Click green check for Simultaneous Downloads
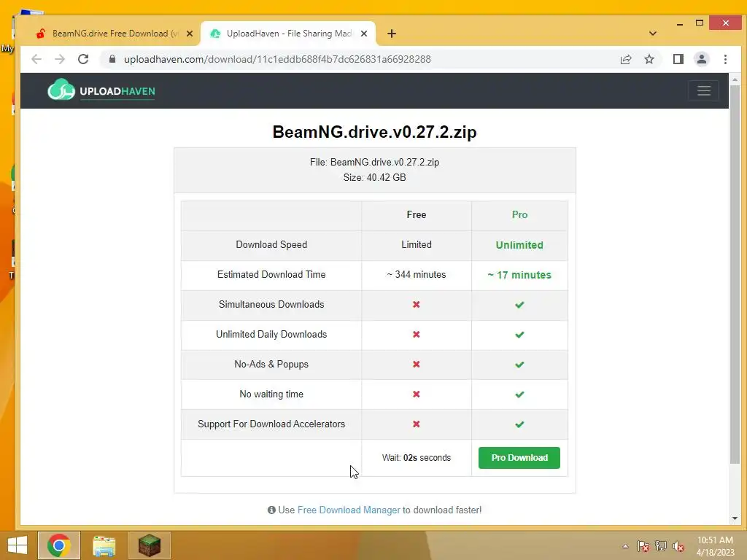 (519, 305)
